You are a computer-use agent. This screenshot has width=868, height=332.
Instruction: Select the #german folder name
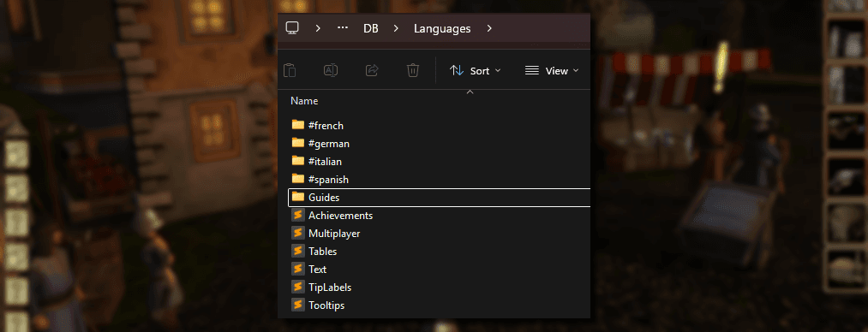329,144
